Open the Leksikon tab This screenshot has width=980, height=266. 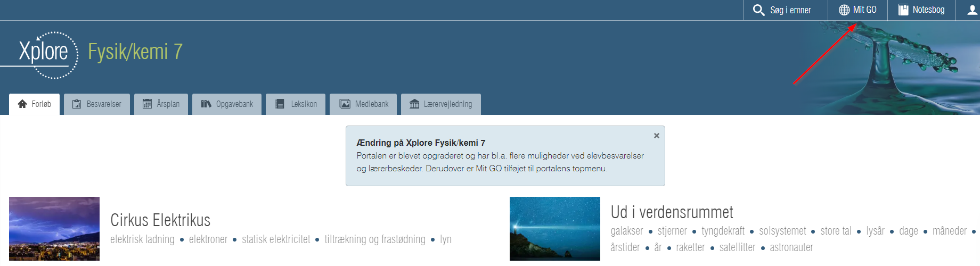coord(296,104)
